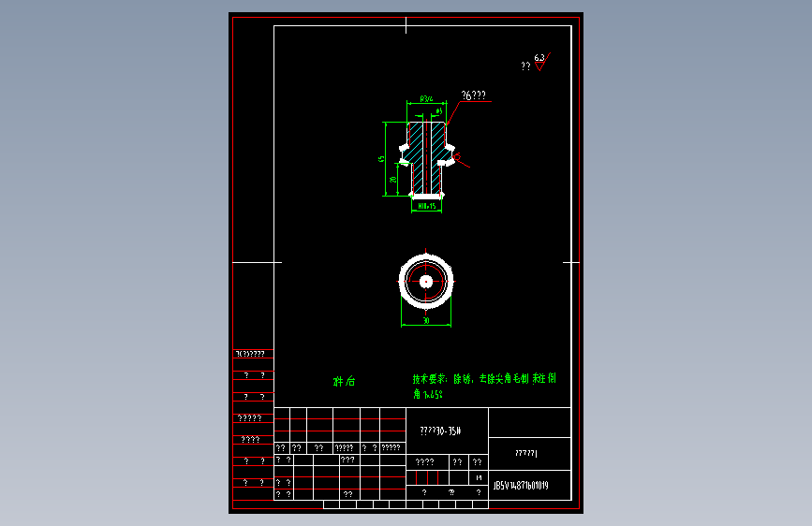Select the small green label left of the notes
812x526 pixels.
[x=344, y=382]
